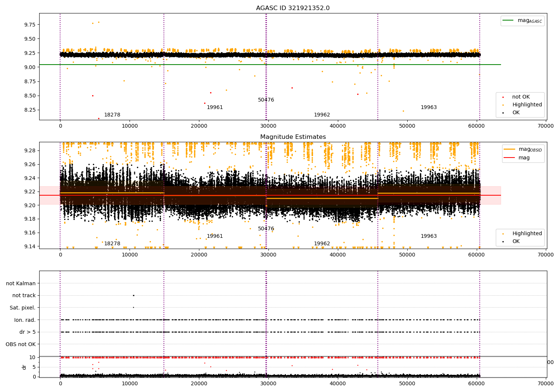This screenshot has width=560, height=392.
Task: Click the green line sample in mag AGASC legend
Action: (x=508, y=20)
